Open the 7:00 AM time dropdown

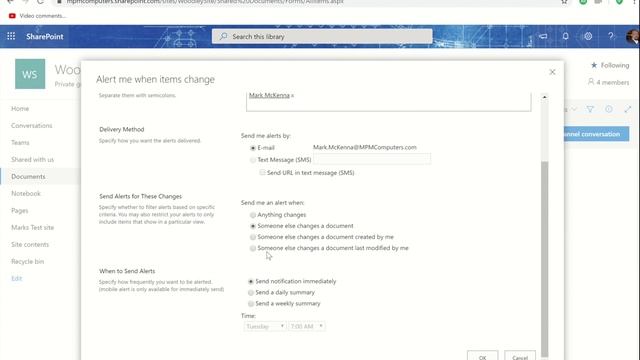tap(307, 326)
